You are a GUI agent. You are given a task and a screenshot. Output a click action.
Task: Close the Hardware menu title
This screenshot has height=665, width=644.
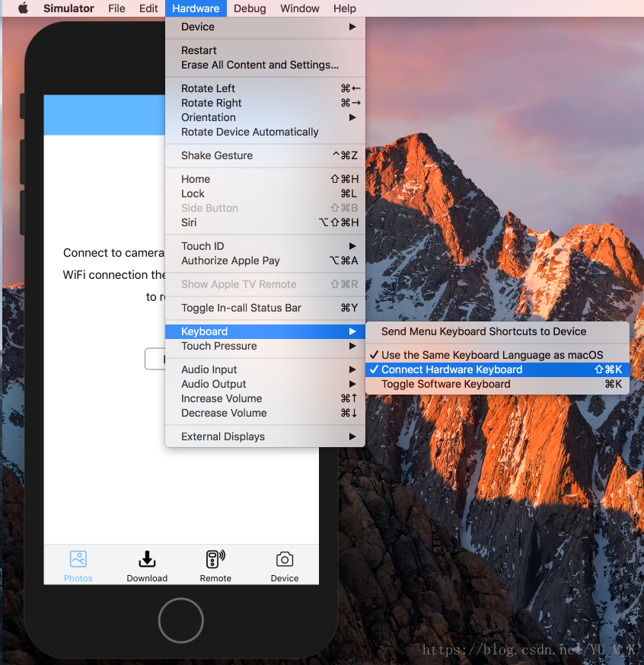pos(196,8)
